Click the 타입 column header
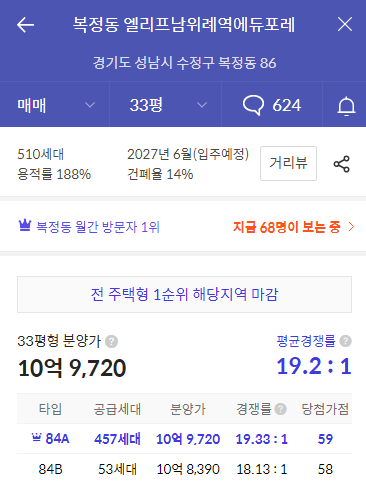366x491 pixels. click(50, 409)
